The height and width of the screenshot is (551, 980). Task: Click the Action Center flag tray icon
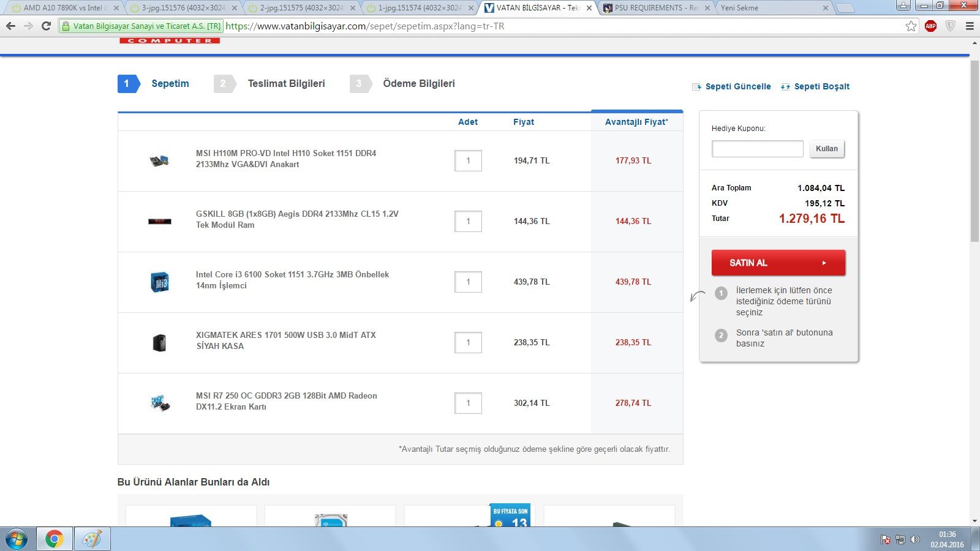coord(886,539)
